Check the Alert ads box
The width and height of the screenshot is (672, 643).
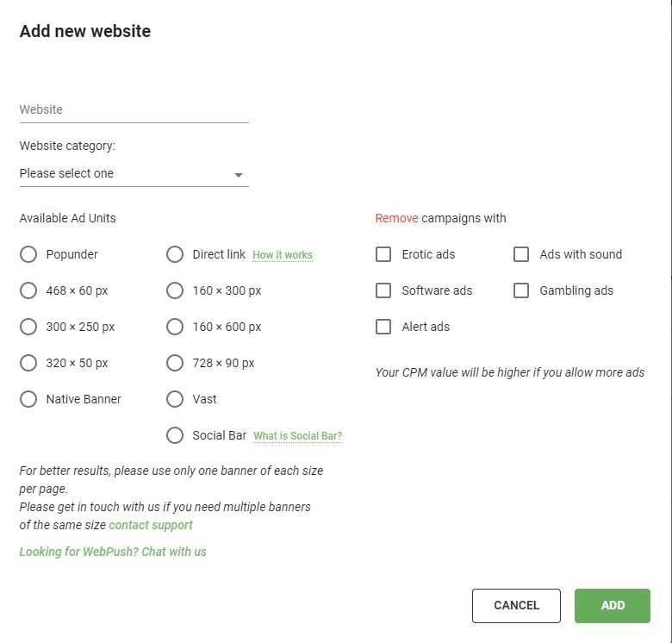coord(383,327)
